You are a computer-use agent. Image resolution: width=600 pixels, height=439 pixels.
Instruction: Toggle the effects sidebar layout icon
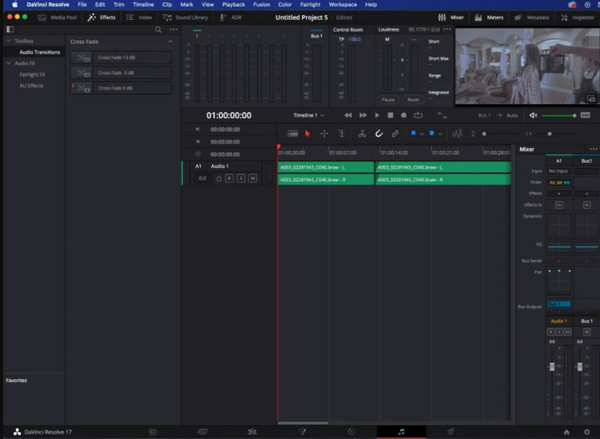click(10, 29)
